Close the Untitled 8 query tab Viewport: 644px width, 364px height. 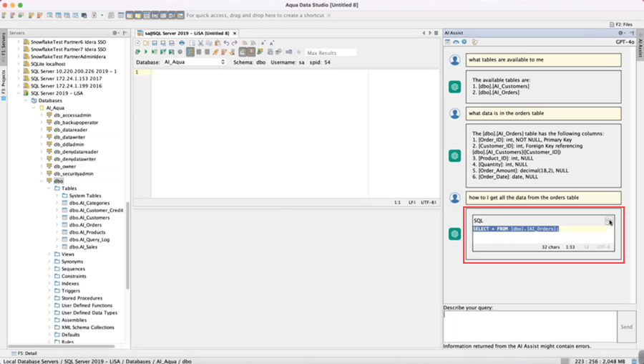(235, 33)
